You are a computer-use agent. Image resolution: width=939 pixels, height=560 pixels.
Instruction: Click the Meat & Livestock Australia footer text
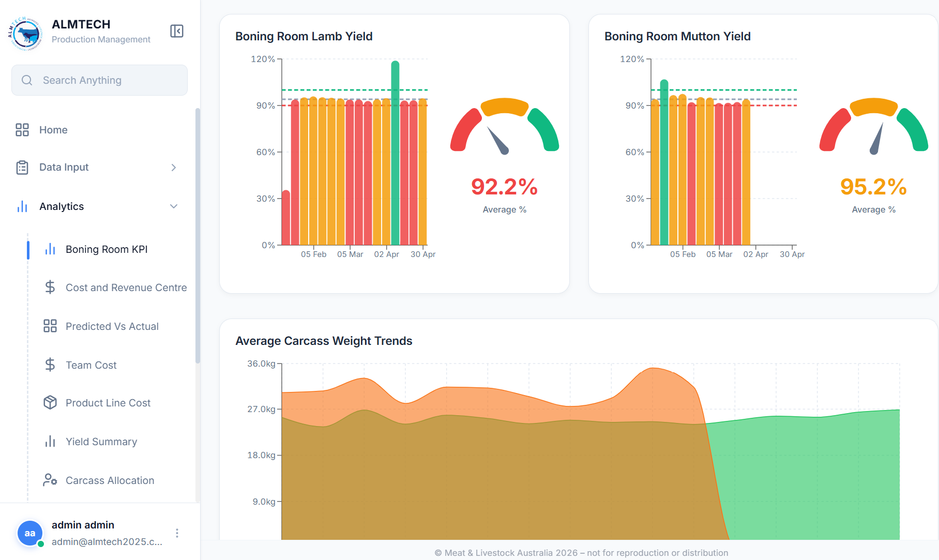click(x=581, y=553)
